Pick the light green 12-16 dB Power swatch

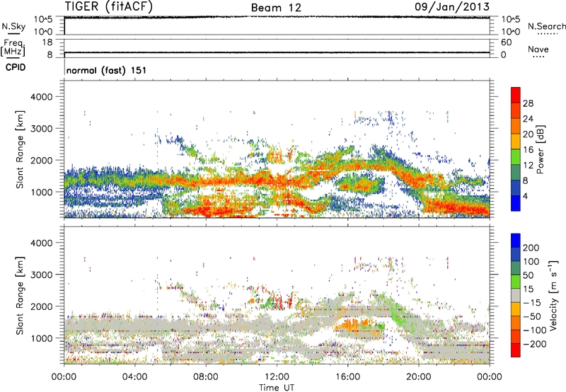click(x=516, y=156)
